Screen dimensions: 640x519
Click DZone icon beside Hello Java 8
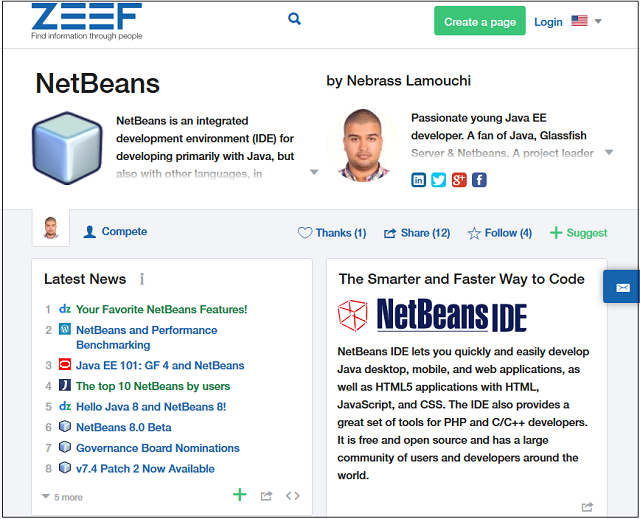point(65,406)
